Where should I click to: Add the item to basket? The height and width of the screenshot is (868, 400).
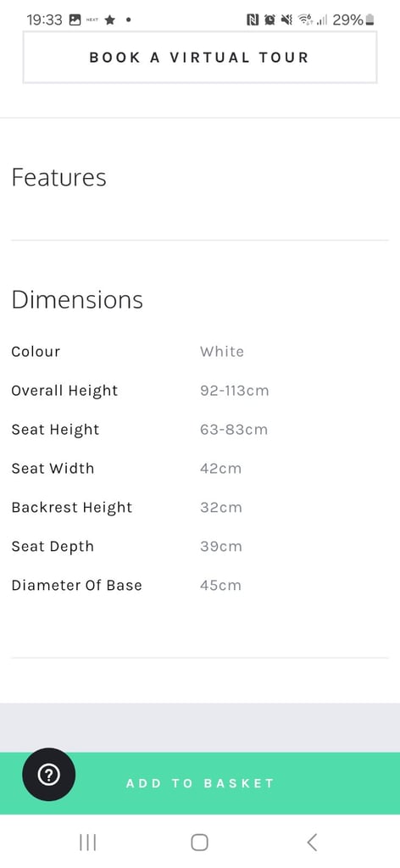coord(200,782)
